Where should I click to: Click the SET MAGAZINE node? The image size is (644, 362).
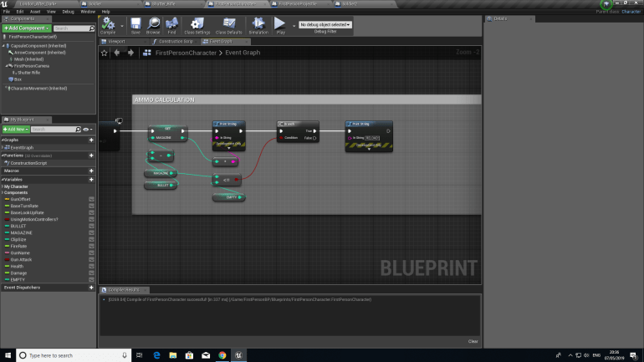[x=167, y=134]
